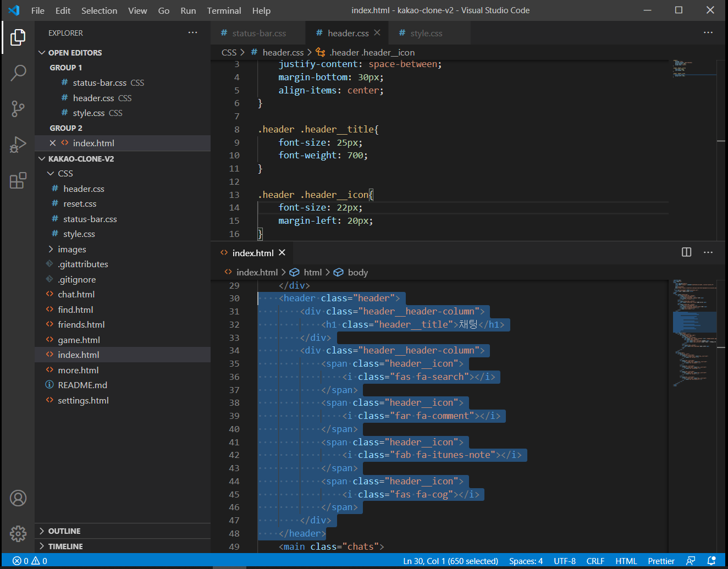The image size is (728, 569).
Task: Open top editor group more actions
Action: tap(708, 33)
